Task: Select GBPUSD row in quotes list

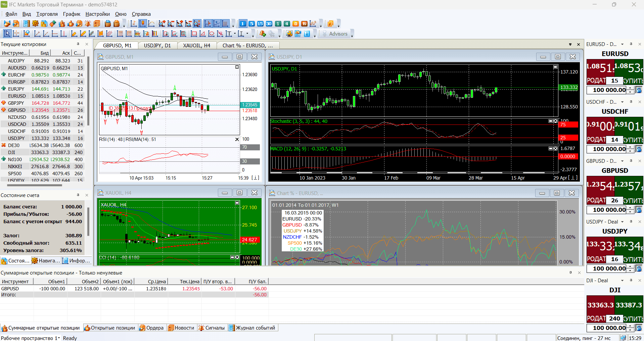Action: click(x=42, y=110)
